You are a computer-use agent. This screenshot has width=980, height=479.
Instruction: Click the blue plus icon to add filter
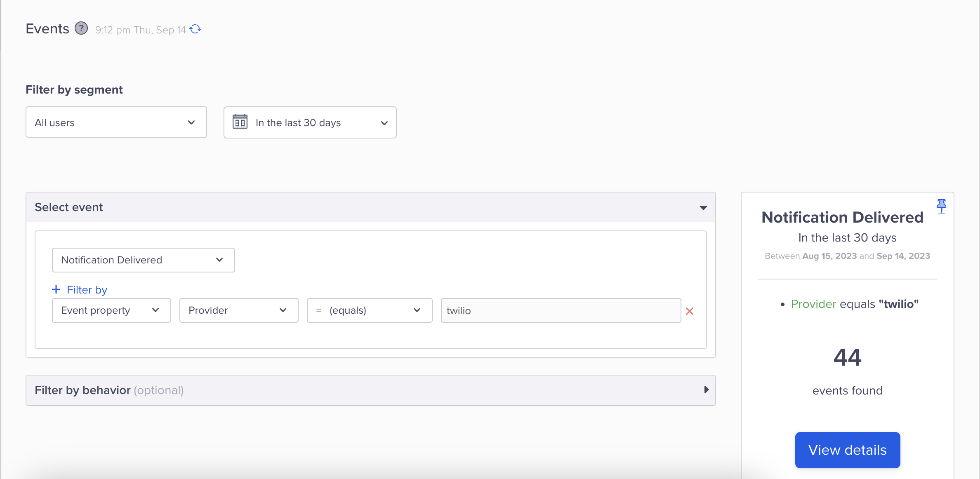click(x=56, y=289)
